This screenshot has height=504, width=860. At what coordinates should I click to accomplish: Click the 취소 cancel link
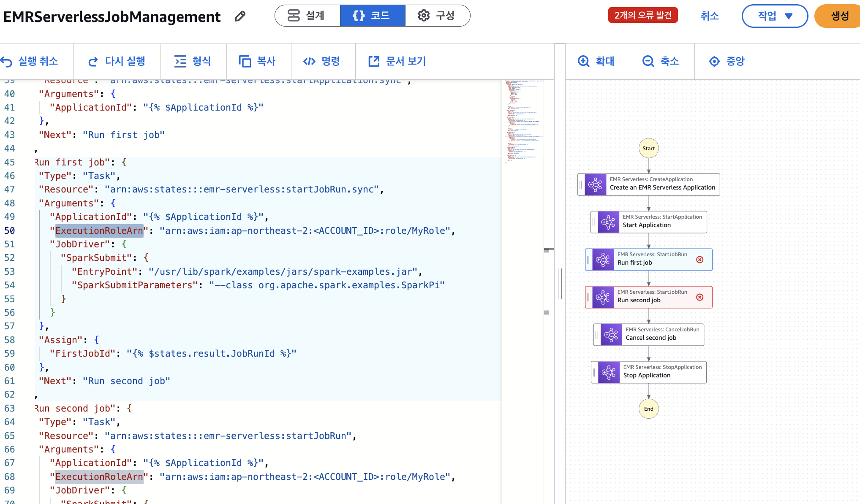(x=710, y=16)
